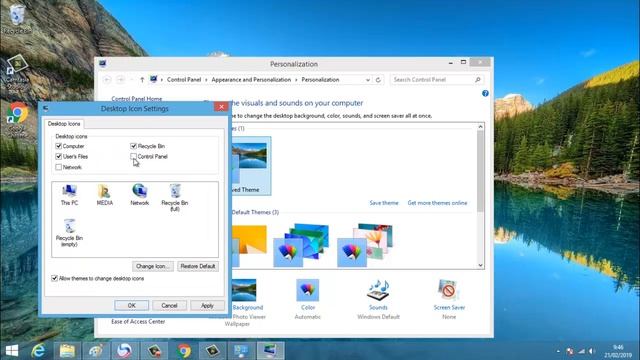Click the theme list scroll up arrow
The width and height of the screenshot is (640, 360).
pyautogui.click(x=480, y=127)
